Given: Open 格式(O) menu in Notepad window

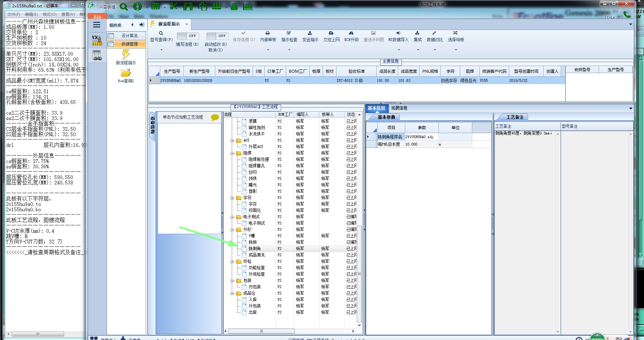Looking at the screenshot, I should tap(49, 14).
